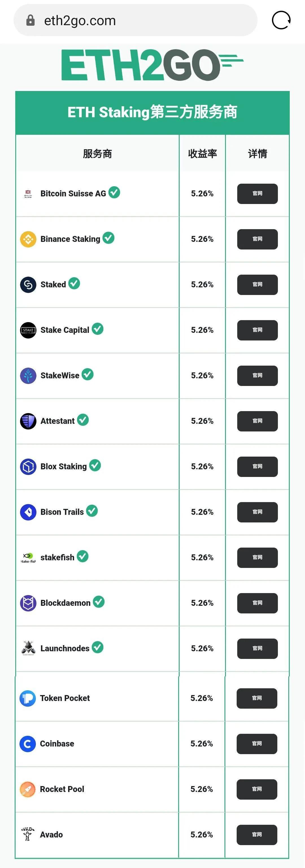The height and width of the screenshot is (868, 305).
Task: Click the Blockdaemon logo icon
Action: (28, 603)
